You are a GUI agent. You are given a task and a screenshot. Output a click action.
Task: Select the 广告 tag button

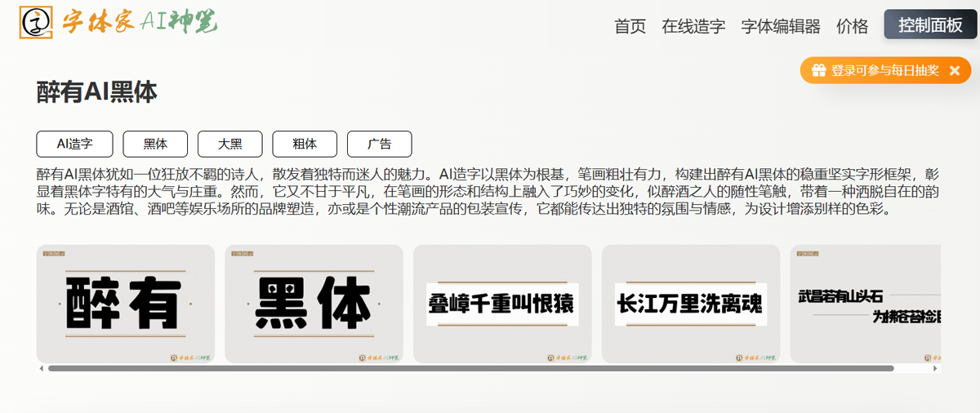379,144
